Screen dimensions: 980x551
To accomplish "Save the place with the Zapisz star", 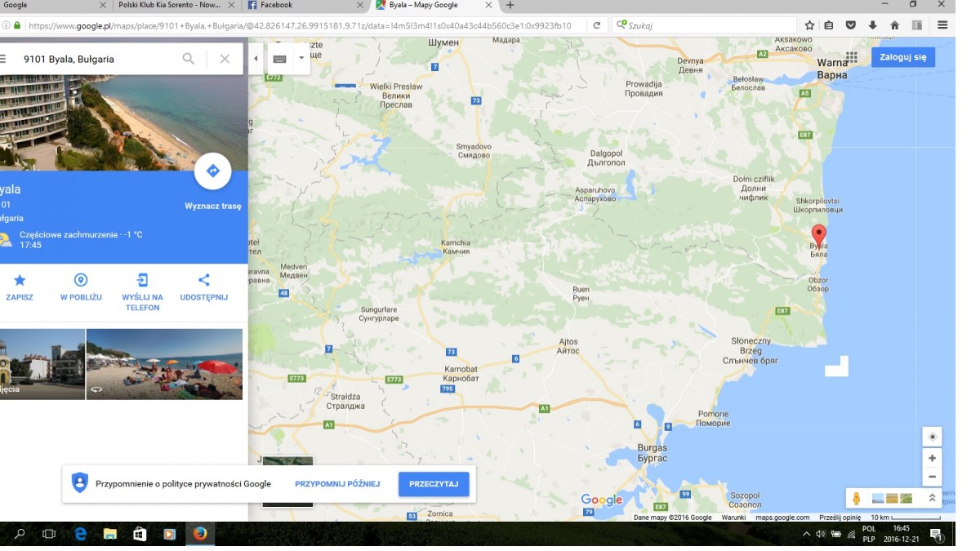I will click(20, 287).
